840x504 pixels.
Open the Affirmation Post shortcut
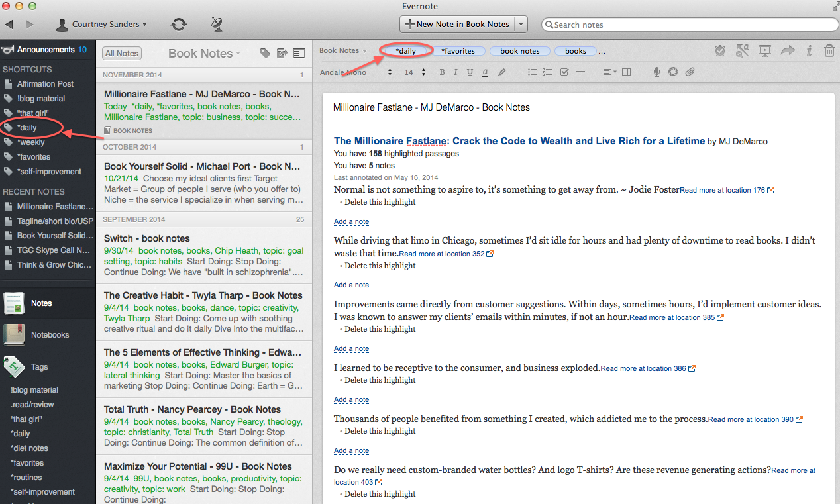tap(45, 84)
